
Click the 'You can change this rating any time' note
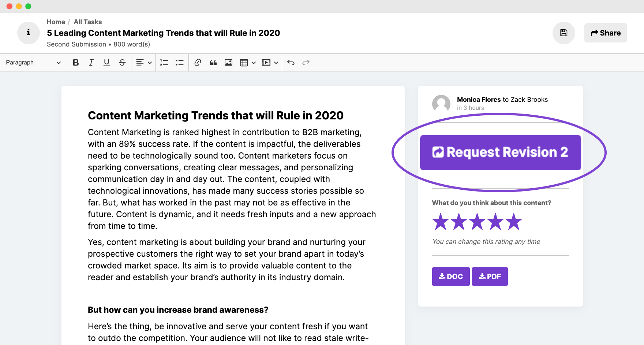tap(486, 242)
